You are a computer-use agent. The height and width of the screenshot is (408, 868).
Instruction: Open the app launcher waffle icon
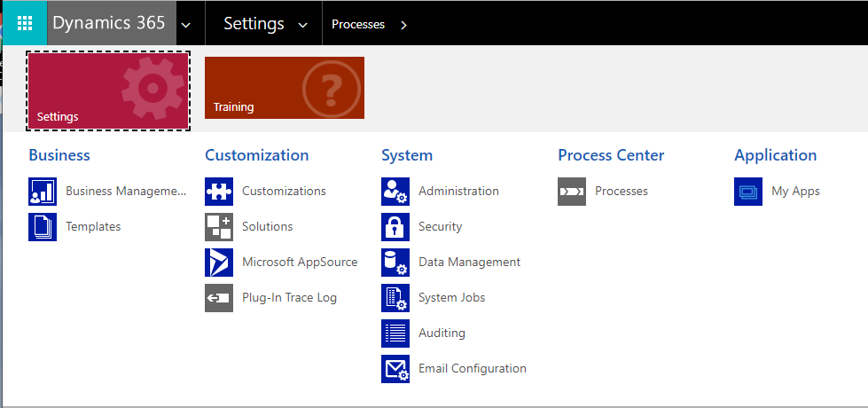(x=24, y=24)
